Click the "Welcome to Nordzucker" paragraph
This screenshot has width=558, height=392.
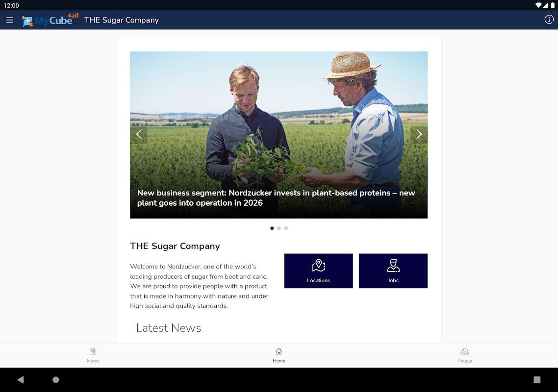[199, 286]
